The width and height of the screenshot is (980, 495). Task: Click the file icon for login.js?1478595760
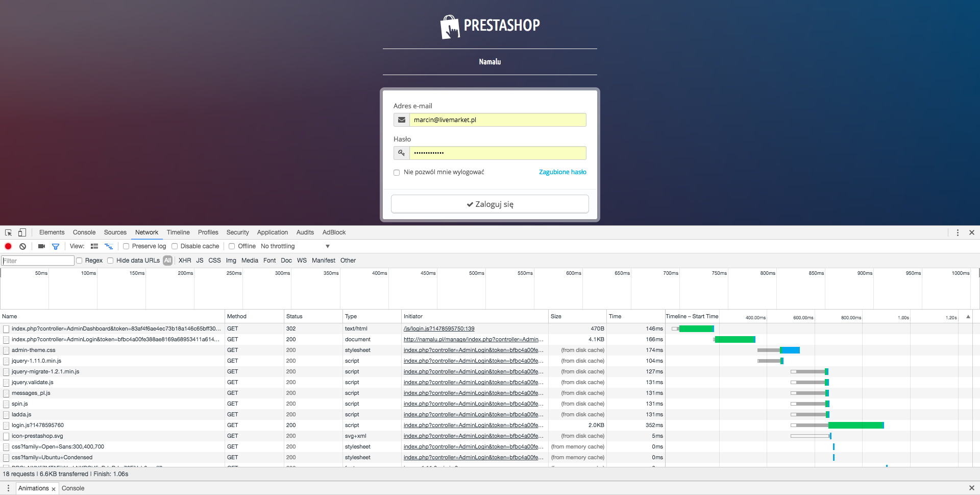[x=6, y=426]
